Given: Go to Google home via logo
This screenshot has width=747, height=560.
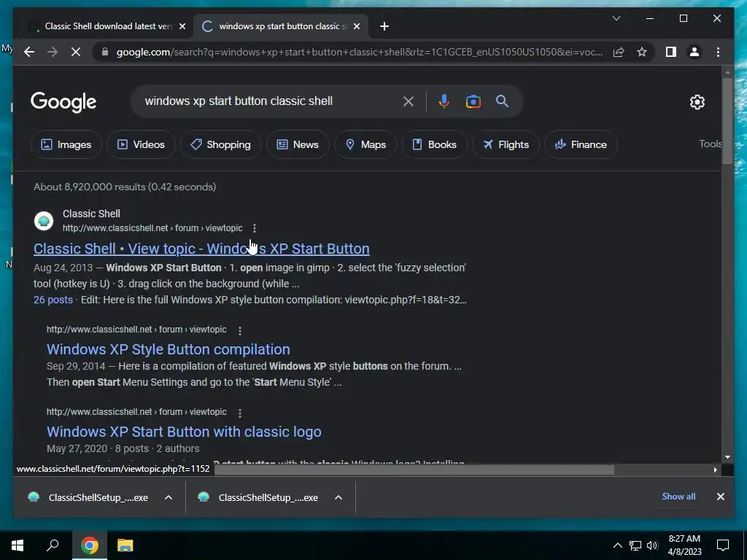Looking at the screenshot, I should 63,102.
